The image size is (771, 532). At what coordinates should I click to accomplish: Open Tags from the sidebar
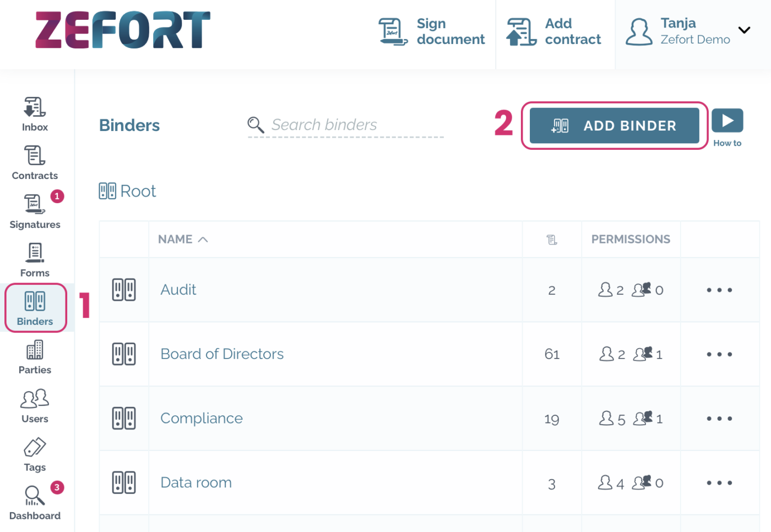pos(35,454)
